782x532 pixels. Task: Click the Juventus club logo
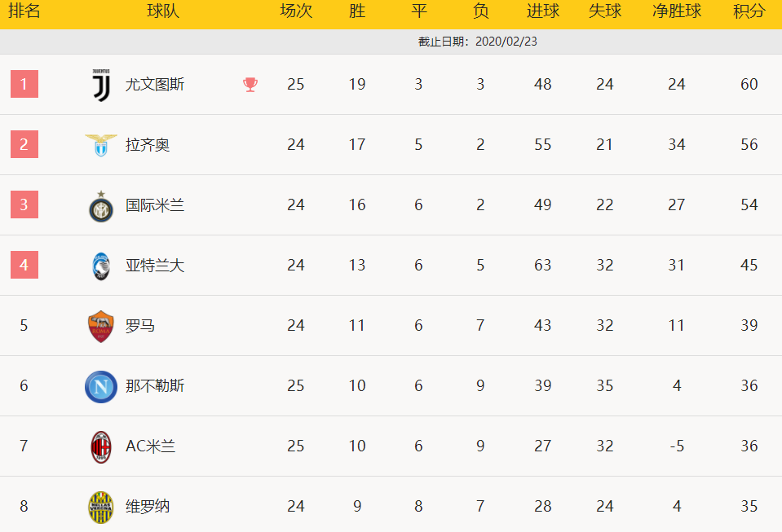[x=101, y=86]
